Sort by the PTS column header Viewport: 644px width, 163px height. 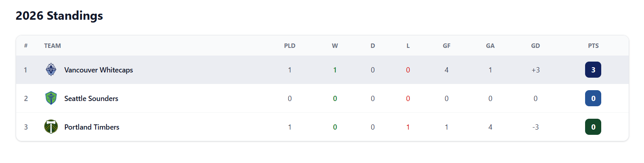593,46
